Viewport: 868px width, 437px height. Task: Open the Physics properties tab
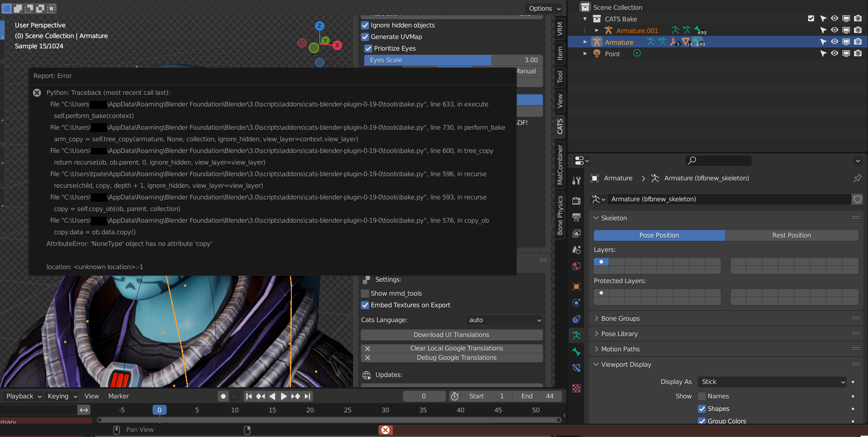pyautogui.click(x=577, y=303)
